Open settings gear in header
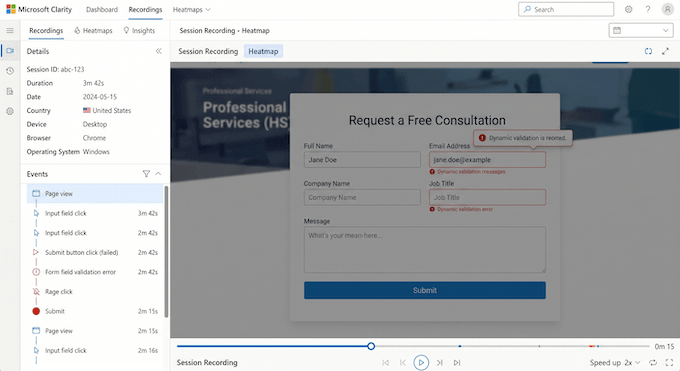The height and width of the screenshot is (371, 680). tap(628, 9)
